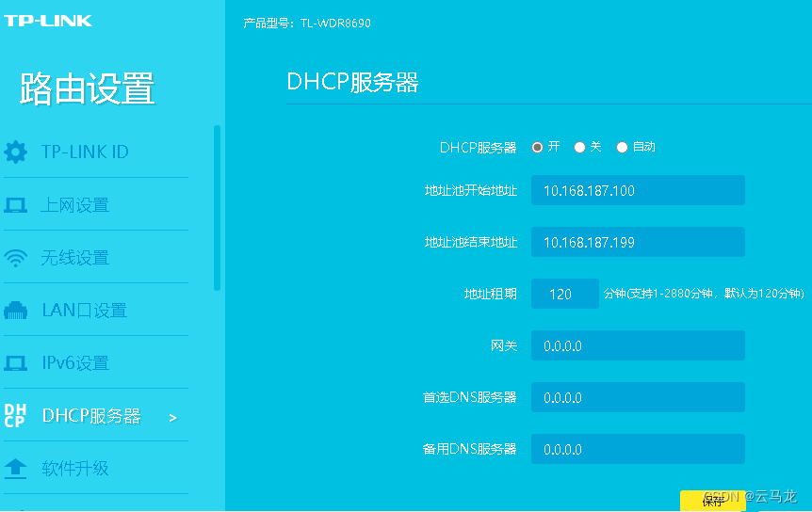Click the 软件升级 upload arrow icon
The image size is (812, 512).
tap(15, 469)
